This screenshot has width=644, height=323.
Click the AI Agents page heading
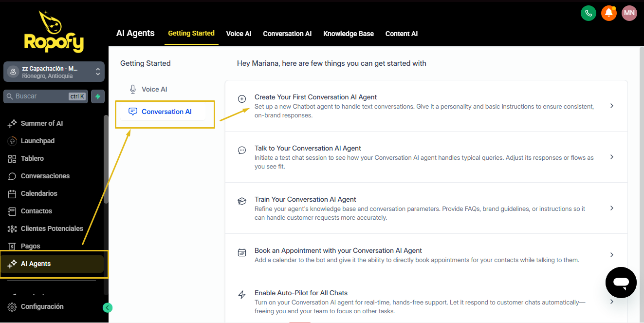click(135, 33)
